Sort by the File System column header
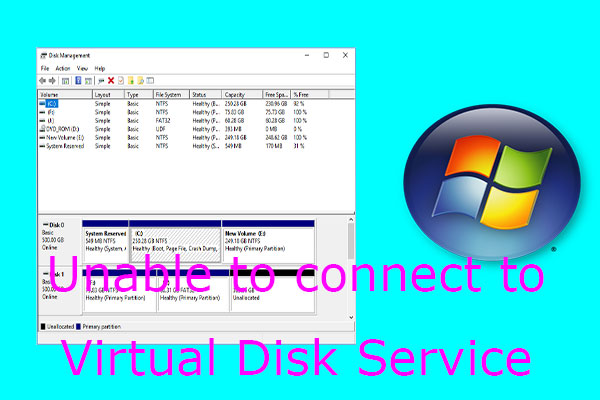This screenshot has width=600, height=400. (169, 94)
